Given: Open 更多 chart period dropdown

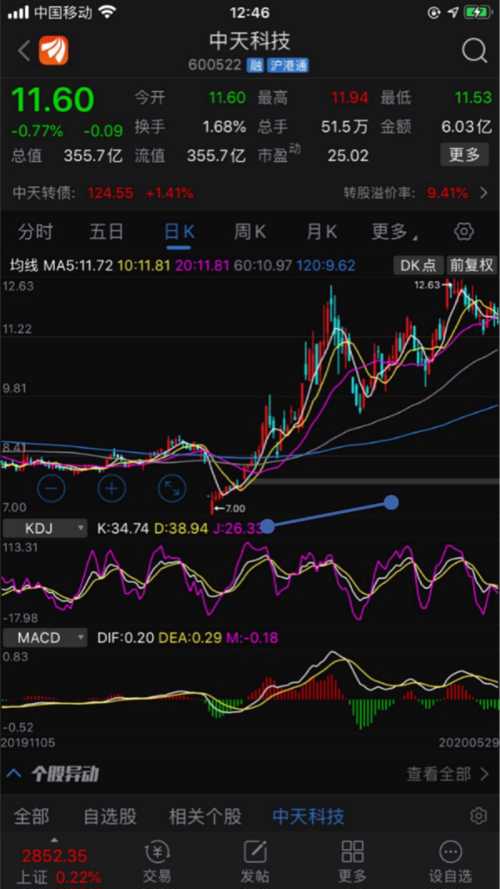Looking at the screenshot, I should [x=395, y=232].
